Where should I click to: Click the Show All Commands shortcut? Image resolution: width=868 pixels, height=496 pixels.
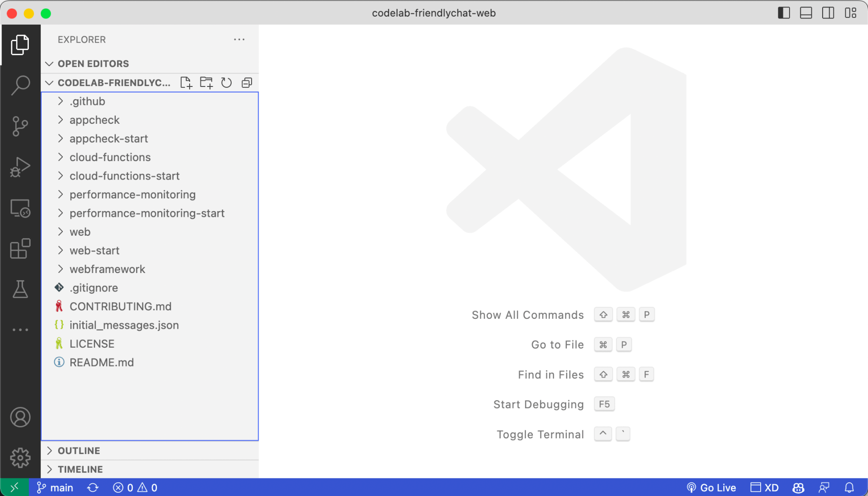563,315
